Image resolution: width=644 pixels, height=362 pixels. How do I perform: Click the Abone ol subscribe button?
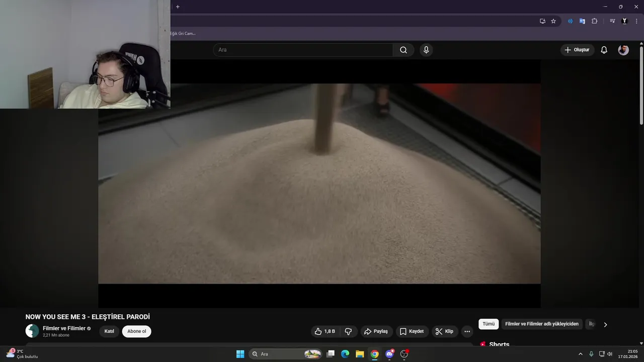pyautogui.click(x=136, y=331)
